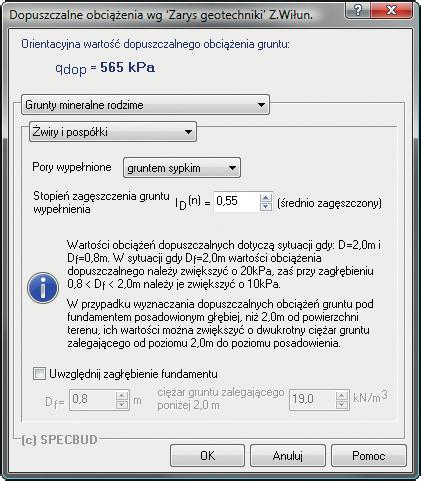Decrease soil weight with down arrow
Viewport: 421px width, 481px height.
pyautogui.click(x=342, y=404)
